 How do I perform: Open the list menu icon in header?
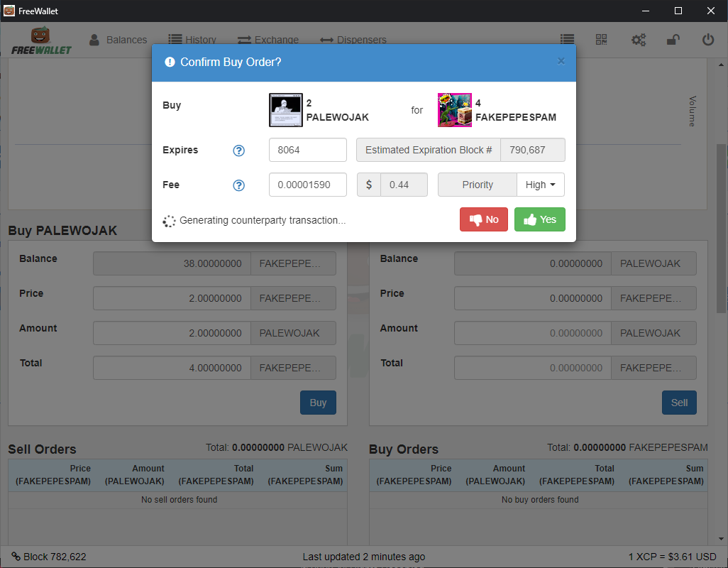coord(567,40)
